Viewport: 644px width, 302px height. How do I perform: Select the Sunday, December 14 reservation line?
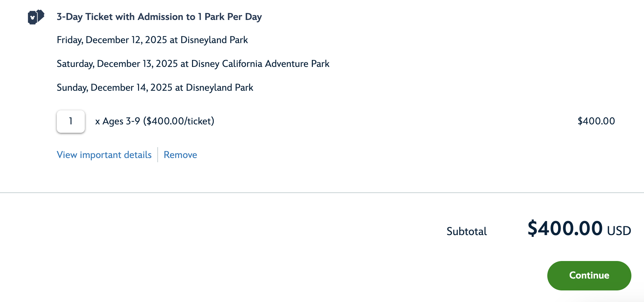pos(155,88)
